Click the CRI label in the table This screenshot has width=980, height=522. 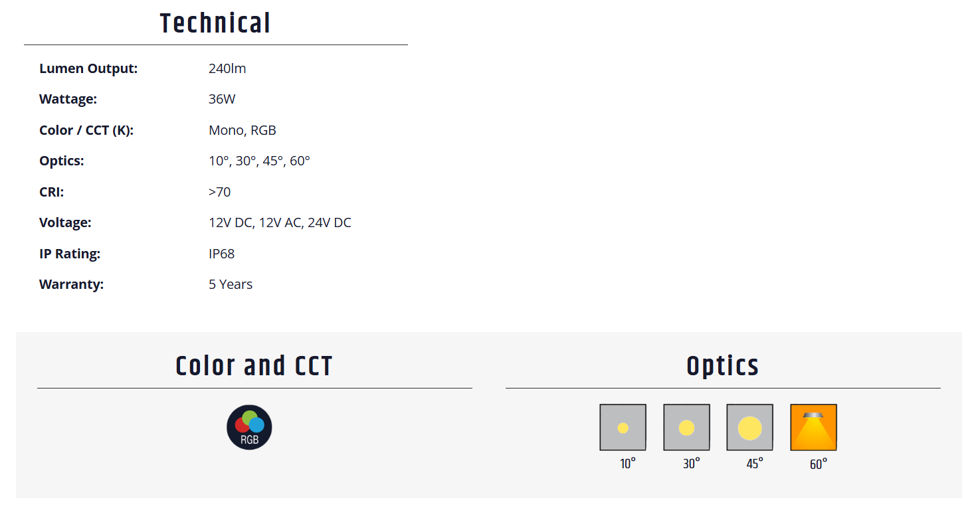(x=52, y=192)
